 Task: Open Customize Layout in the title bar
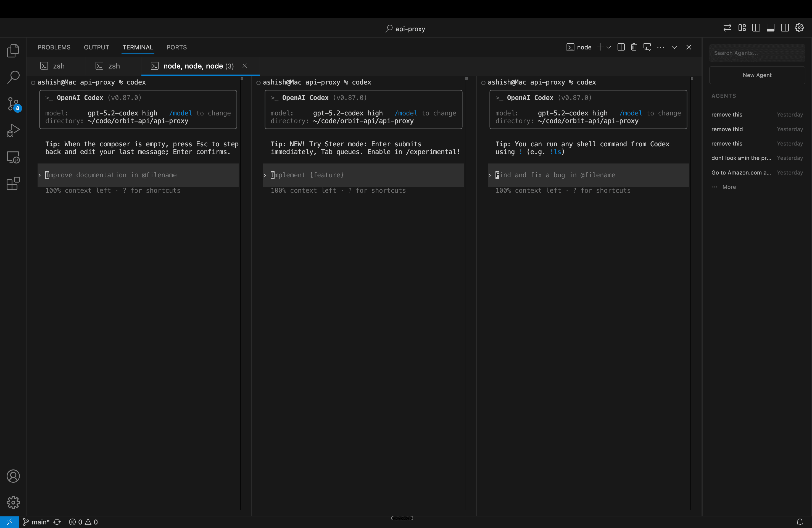742,27
